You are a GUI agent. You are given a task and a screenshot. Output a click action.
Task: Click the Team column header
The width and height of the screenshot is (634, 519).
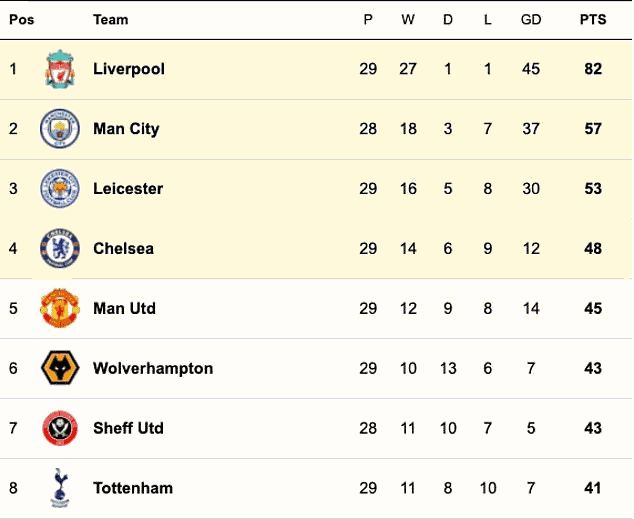pos(110,19)
